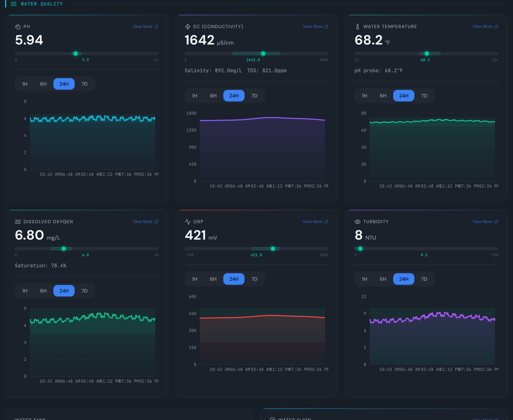Select 1H range on the Turbidity chart
Image resolution: width=513 pixels, height=420 pixels.
(364, 279)
